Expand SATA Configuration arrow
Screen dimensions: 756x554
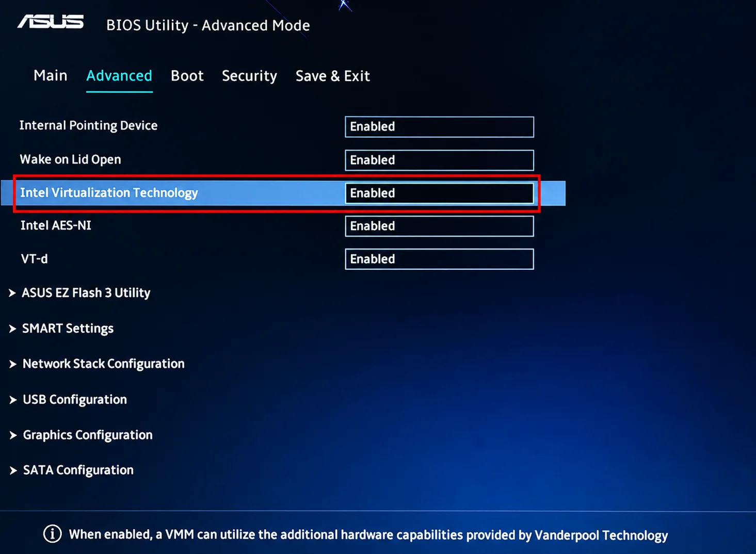click(12, 470)
